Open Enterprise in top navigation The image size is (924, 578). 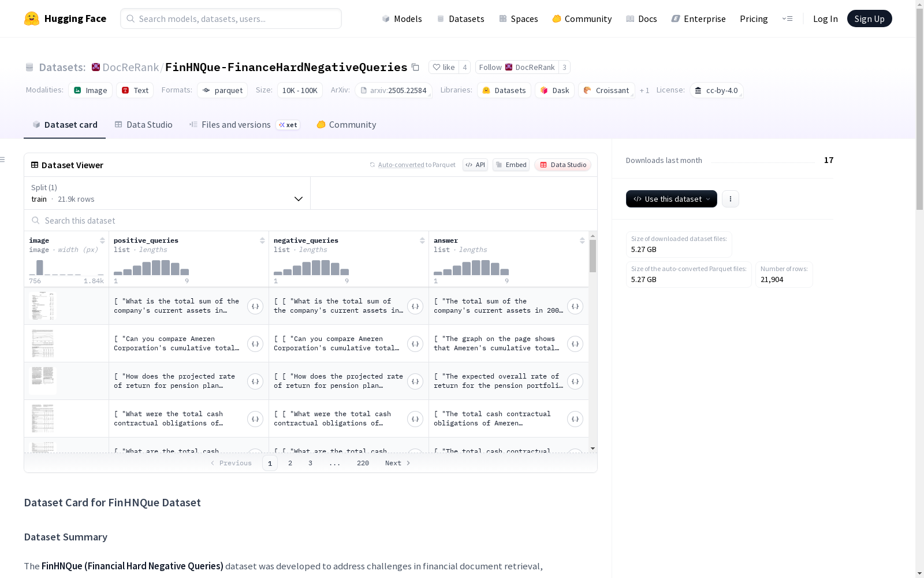click(x=699, y=18)
